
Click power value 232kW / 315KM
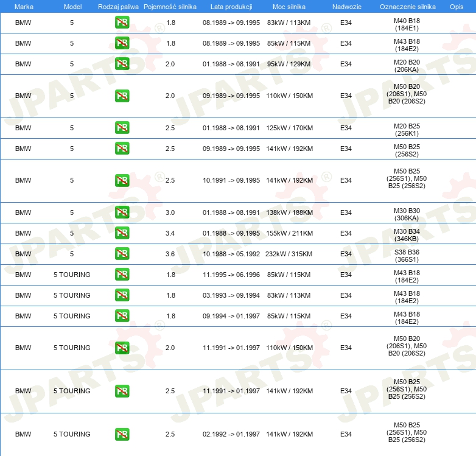coord(289,254)
